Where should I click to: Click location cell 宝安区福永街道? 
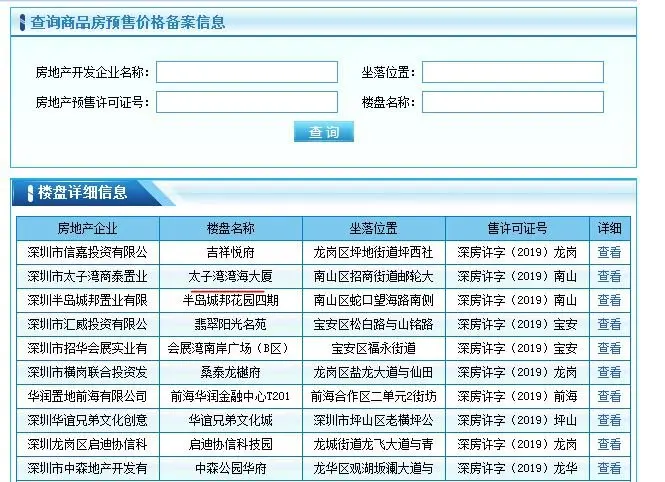[374, 348]
